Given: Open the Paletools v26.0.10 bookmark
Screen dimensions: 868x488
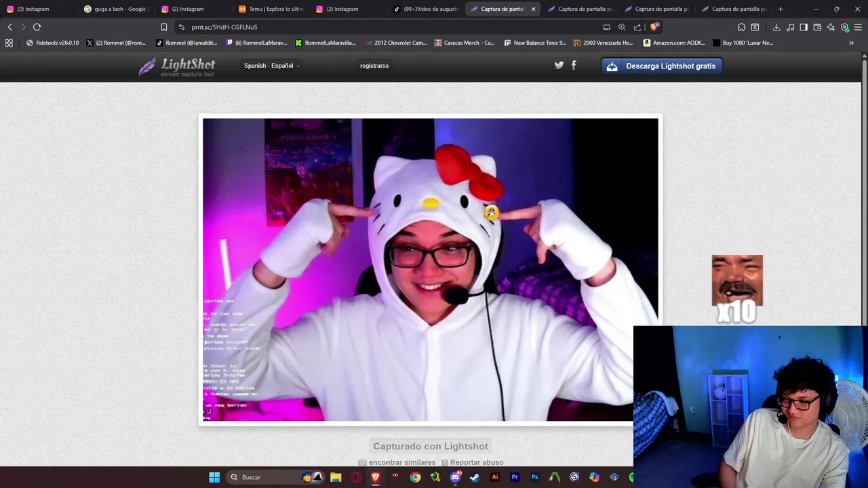Looking at the screenshot, I should coord(52,43).
